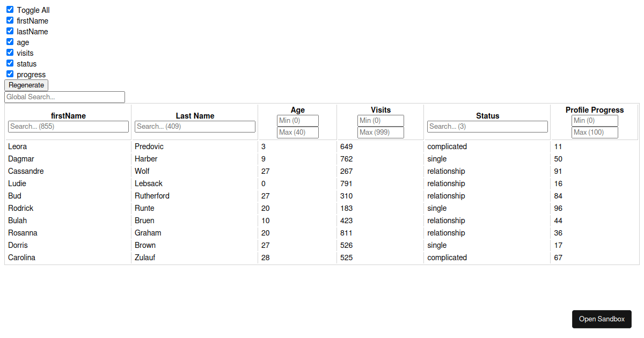The height and width of the screenshot is (338, 644).
Task: Sort by the Last Name column header
Action: coord(195,116)
